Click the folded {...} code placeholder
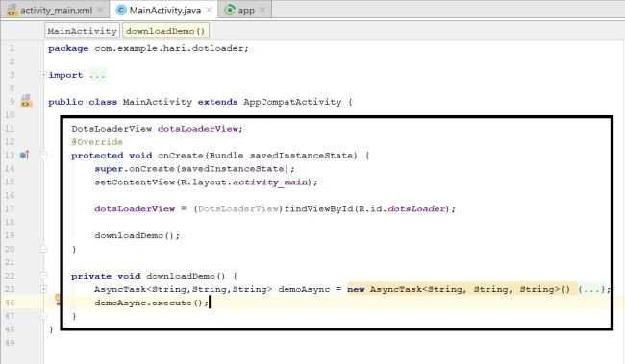Image resolution: width=625 pixels, height=364 pixels. pos(591,289)
